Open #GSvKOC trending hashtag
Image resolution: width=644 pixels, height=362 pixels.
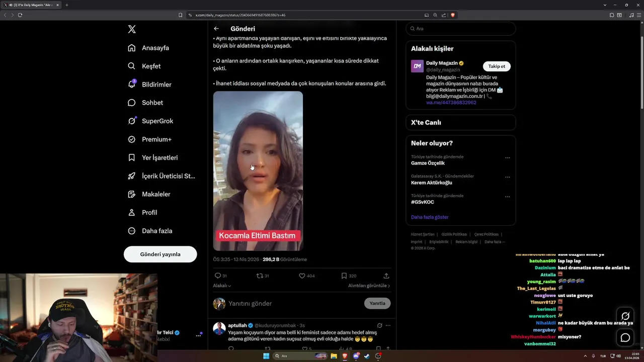[422, 202]
